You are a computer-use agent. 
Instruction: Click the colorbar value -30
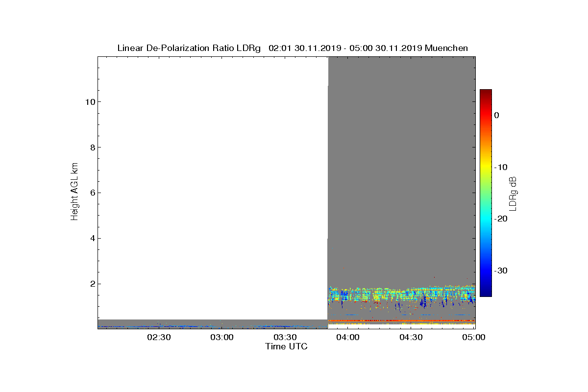click(501, 270)
